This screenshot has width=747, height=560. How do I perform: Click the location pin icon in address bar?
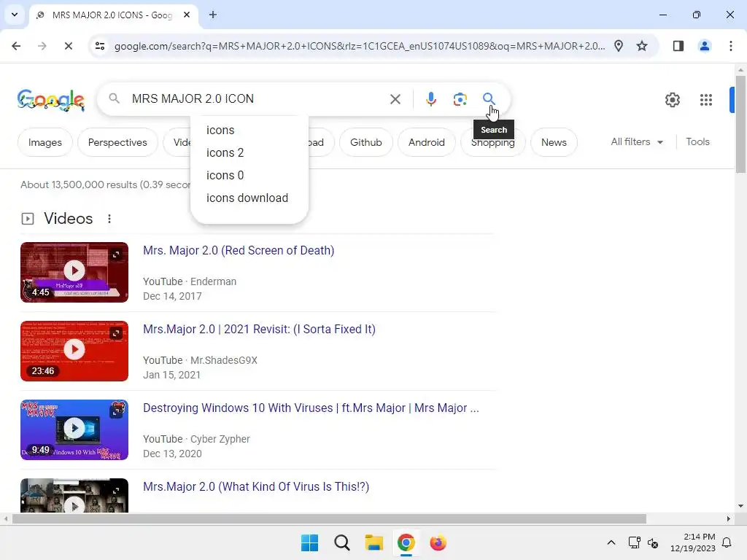tap(619, 46)
